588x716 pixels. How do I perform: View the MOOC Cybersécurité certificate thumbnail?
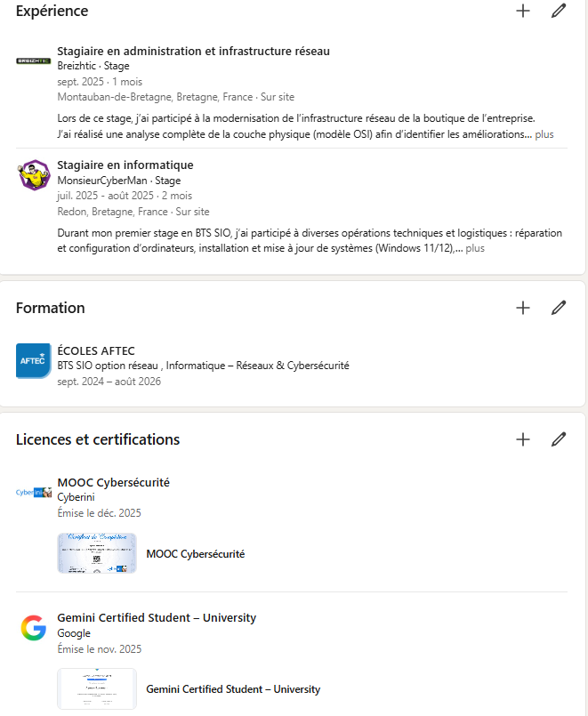click(96, 552)
